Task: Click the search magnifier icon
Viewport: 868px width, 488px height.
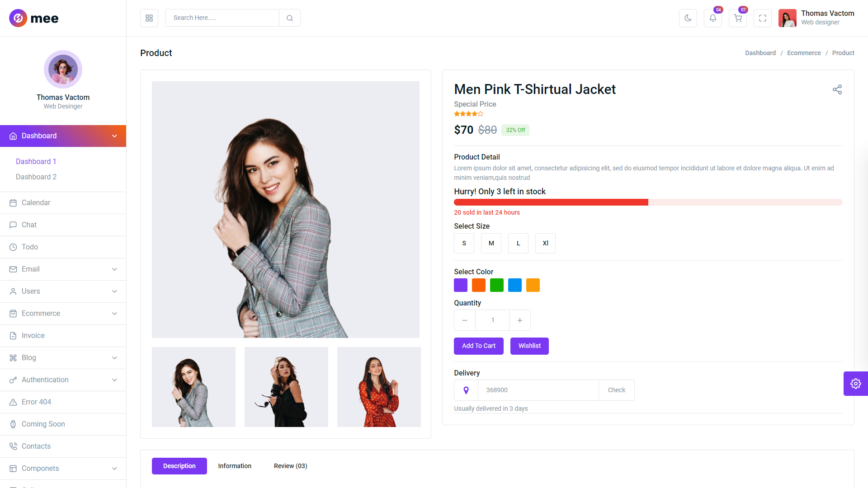Action: coord(290,18)
